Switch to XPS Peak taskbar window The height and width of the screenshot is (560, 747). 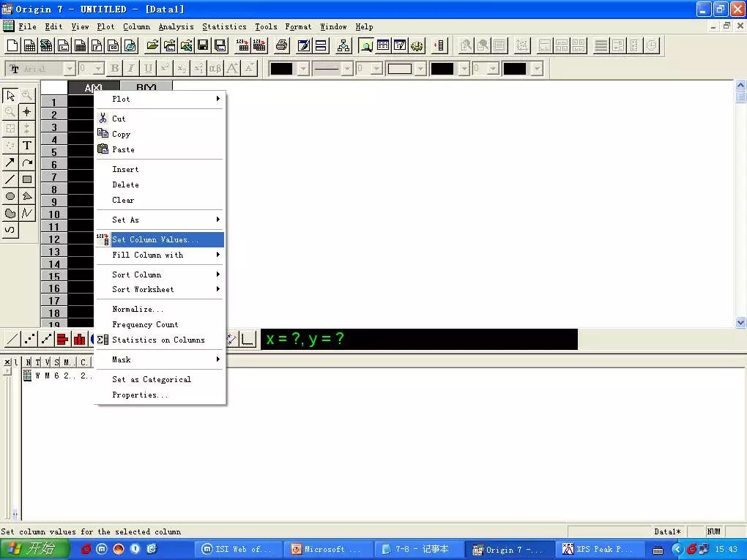(x=600, y=549)
